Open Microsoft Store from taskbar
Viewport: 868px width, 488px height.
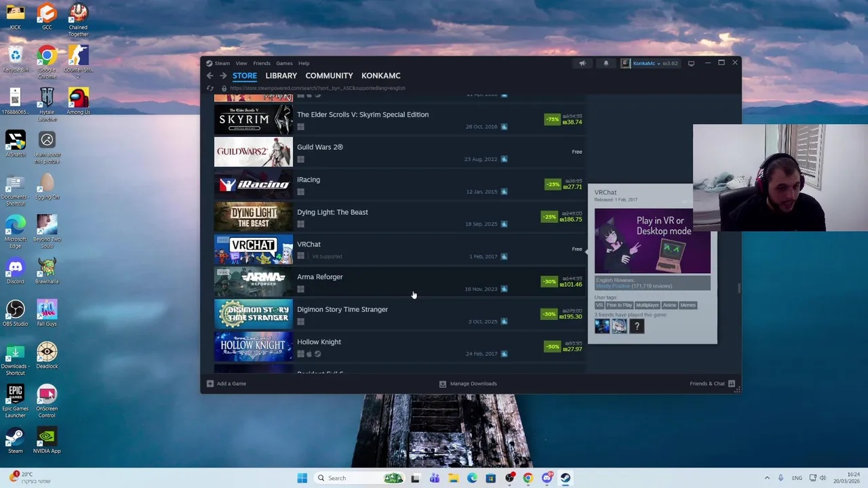490,478
